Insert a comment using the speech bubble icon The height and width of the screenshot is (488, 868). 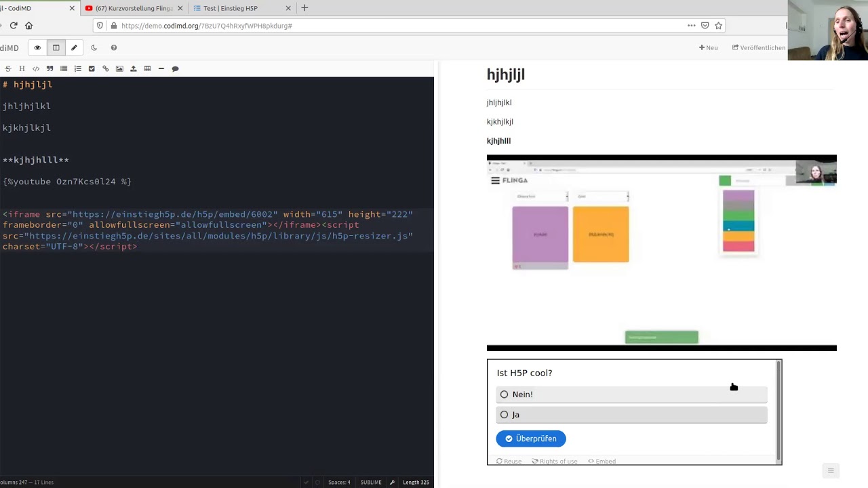coord(175,68)
